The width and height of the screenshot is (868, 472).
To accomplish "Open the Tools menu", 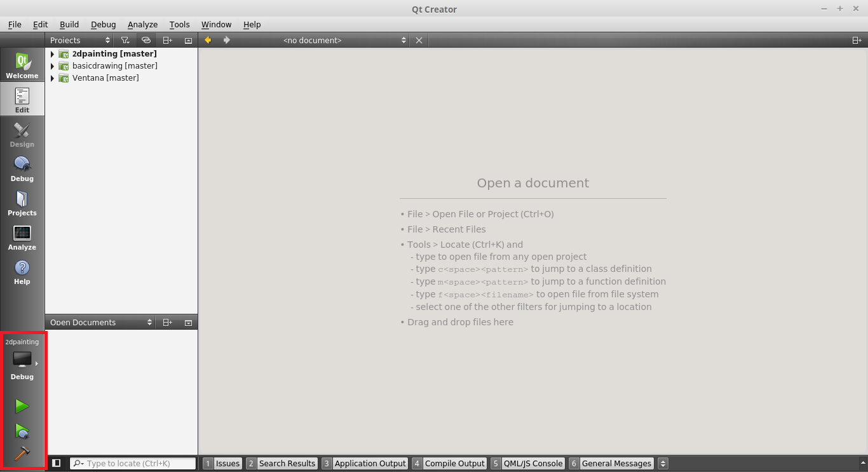I will coord(179,24).
